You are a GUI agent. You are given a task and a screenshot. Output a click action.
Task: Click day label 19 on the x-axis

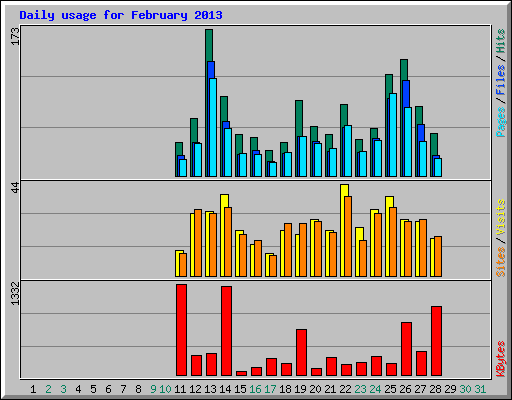300,389
